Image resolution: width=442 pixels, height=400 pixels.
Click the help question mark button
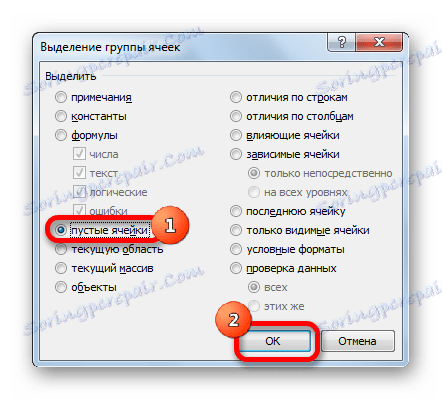tap(342, 42)
